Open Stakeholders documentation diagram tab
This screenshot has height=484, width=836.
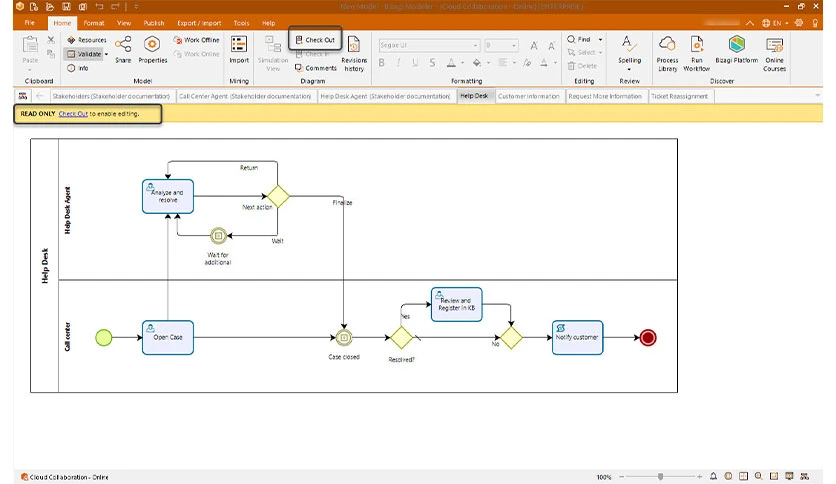[x=111, y=96]
